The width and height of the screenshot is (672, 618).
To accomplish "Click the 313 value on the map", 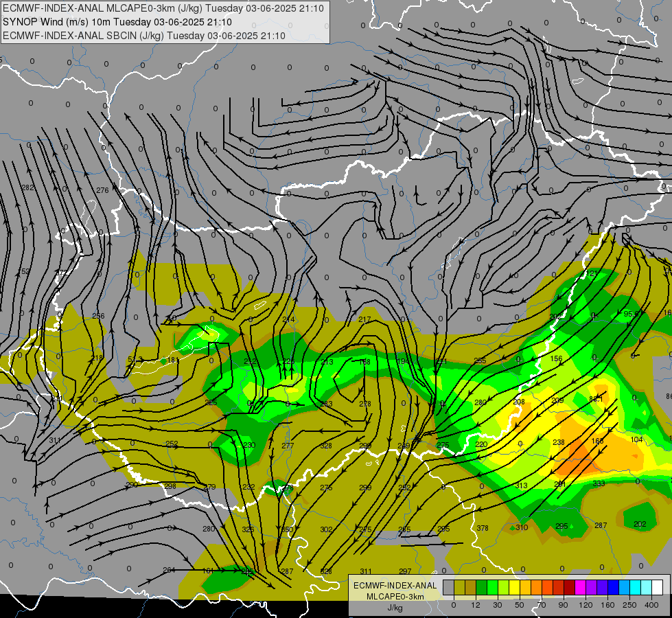I will click(521, 485).
